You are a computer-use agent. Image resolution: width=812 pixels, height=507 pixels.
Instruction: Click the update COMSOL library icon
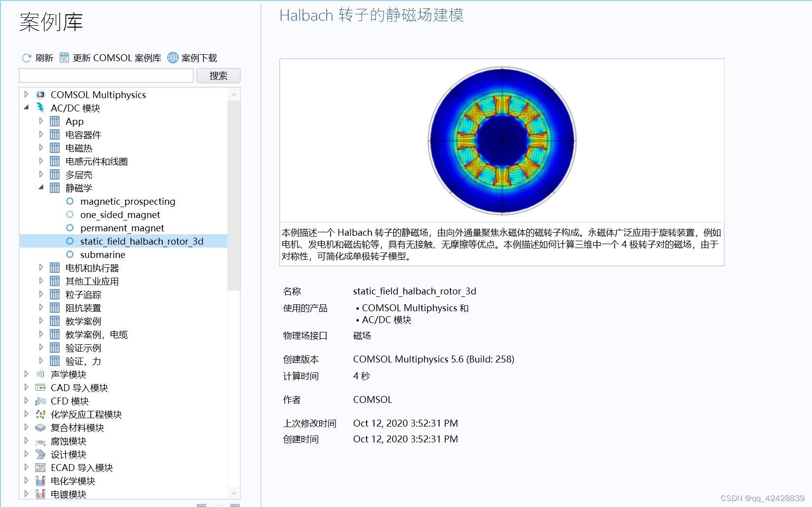click(x=64, y=58)
